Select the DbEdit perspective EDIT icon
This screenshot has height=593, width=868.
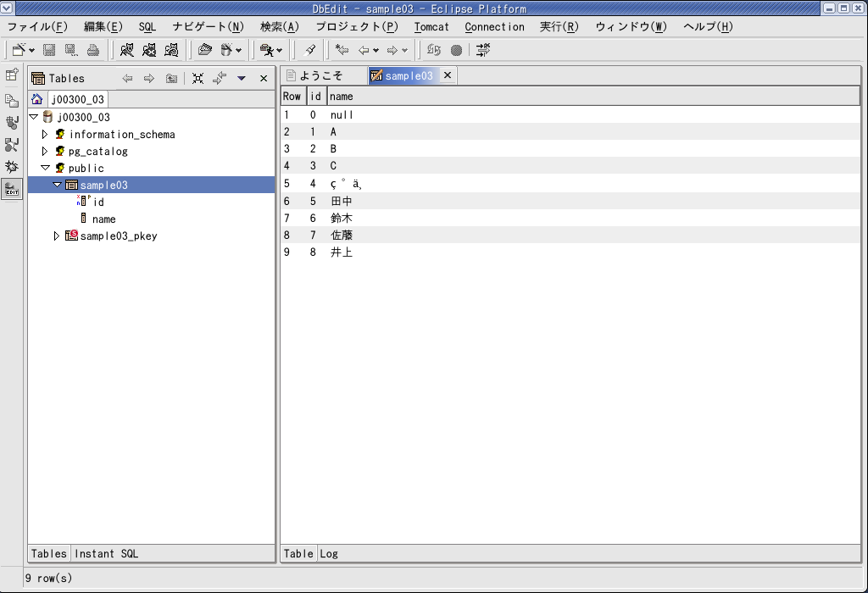click(12, 189)
